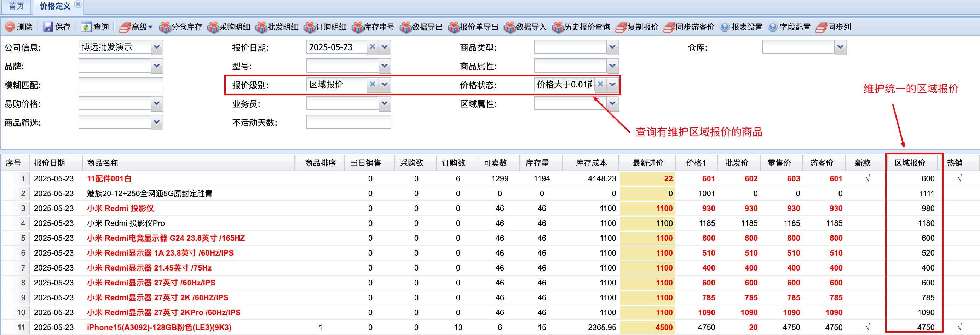Toggle 新款 checkmark for 11配件001白 row

(x=868, y=178)
